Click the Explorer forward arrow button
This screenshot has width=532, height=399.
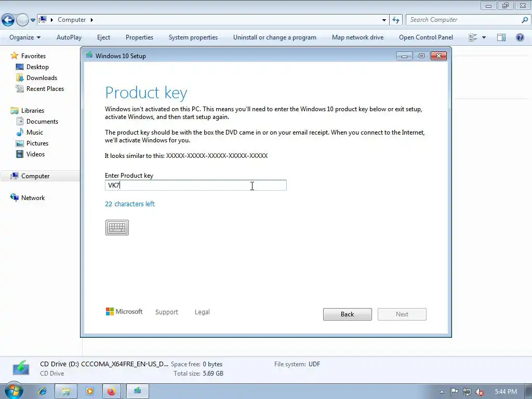pos(22,20)
